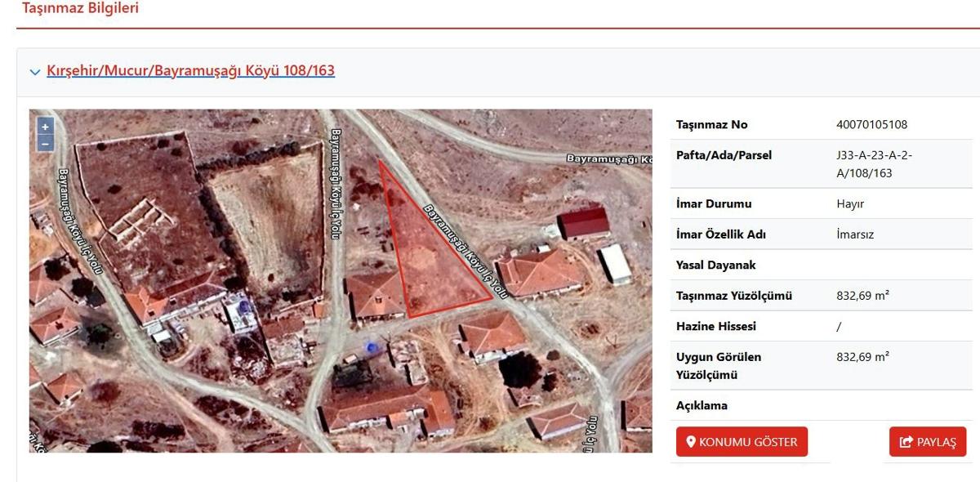Show location via KONUMU GÖSTER
The height and width of the screenshot is (482, 980).
click(x=742, y=442)
